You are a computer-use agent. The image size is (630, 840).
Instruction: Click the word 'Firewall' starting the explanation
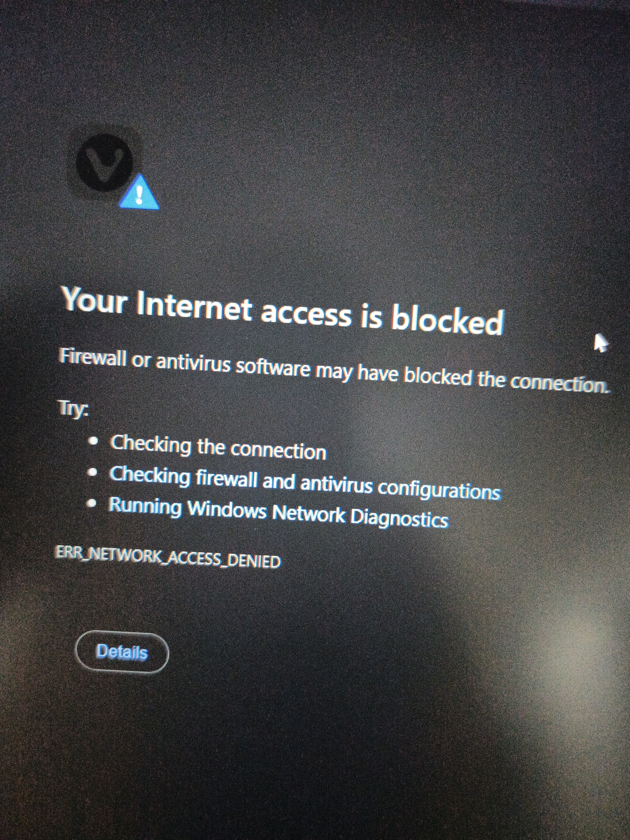(92, 358)
